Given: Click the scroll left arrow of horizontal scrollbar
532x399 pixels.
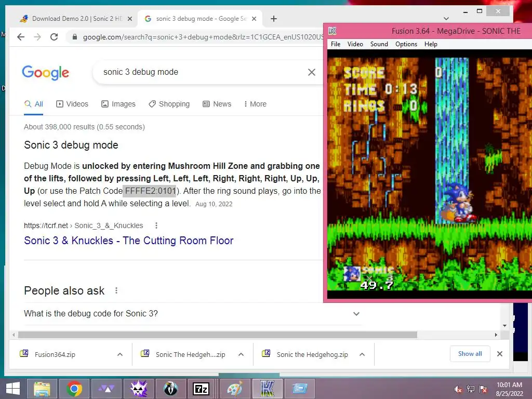Looking at the screenshot, I should click(x=13, y=335).
